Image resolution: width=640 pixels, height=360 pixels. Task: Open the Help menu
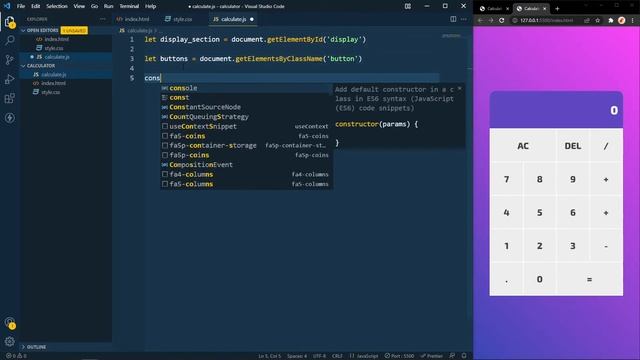tap(151, 6)
